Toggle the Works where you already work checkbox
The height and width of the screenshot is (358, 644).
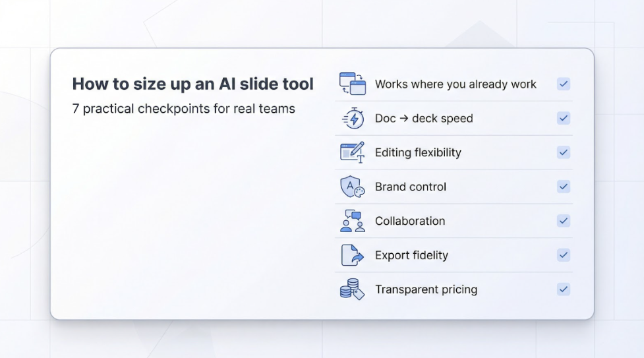[564, 84]
